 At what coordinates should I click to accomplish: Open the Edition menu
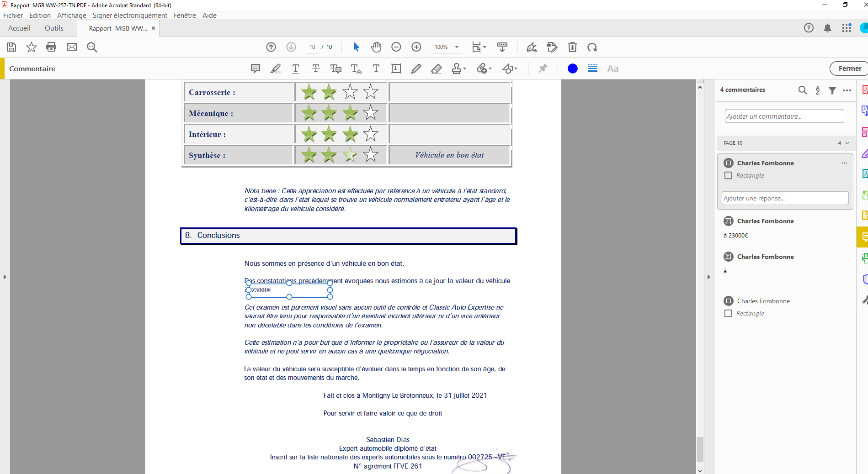pyautogui.click(x=40, y=16)
